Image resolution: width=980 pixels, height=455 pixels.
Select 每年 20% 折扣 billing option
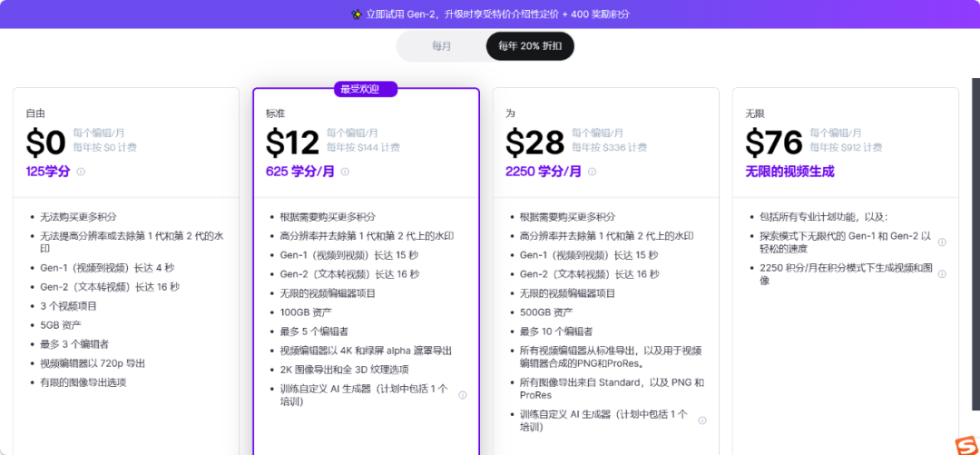tap(530, 46)
